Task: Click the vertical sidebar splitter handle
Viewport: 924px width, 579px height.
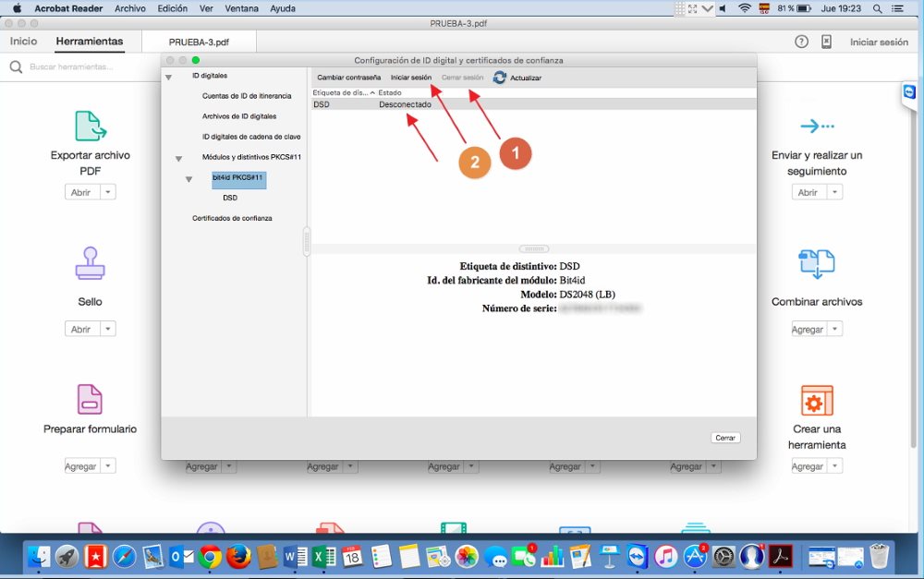Action: (x=307, y=242)
